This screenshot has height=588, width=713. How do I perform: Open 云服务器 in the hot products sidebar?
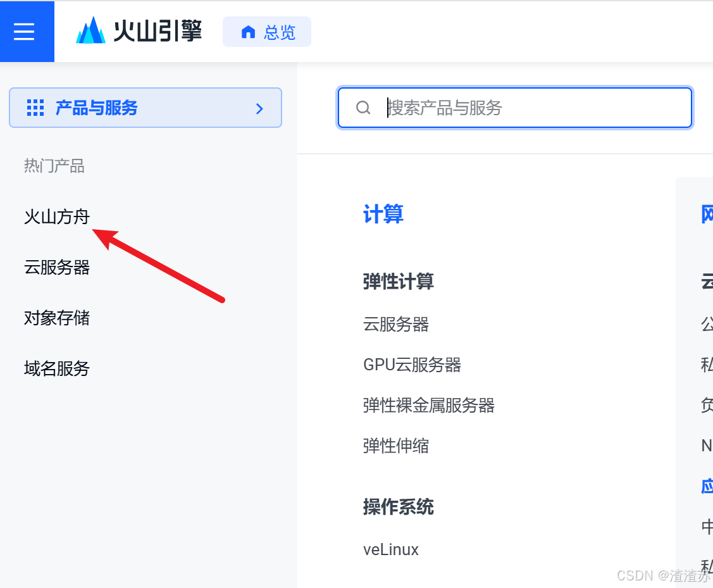tap(57, 267)
